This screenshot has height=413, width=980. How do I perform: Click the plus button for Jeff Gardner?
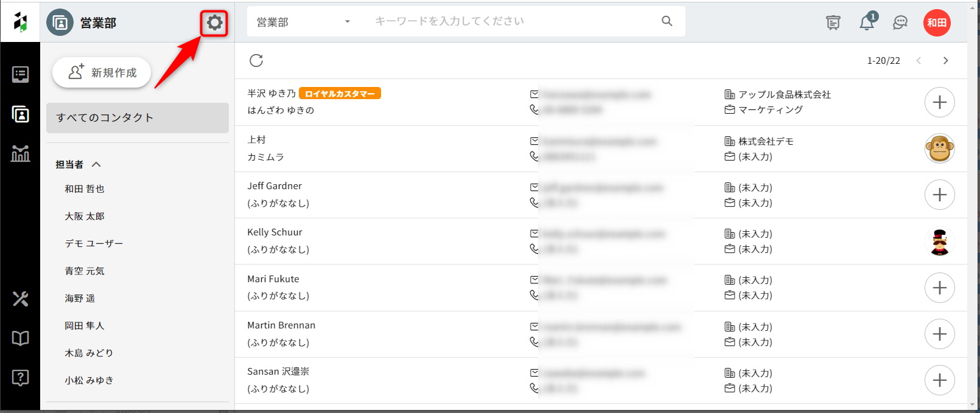[x=939, y=195]
